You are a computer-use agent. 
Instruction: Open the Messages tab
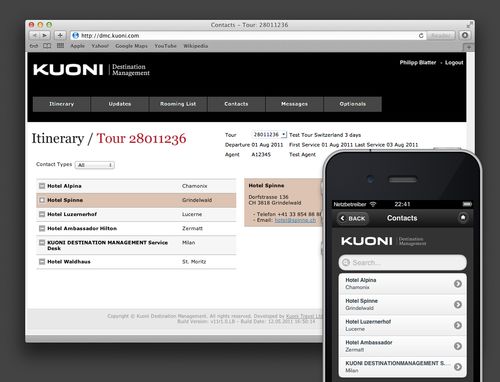(x=294, y=104)
